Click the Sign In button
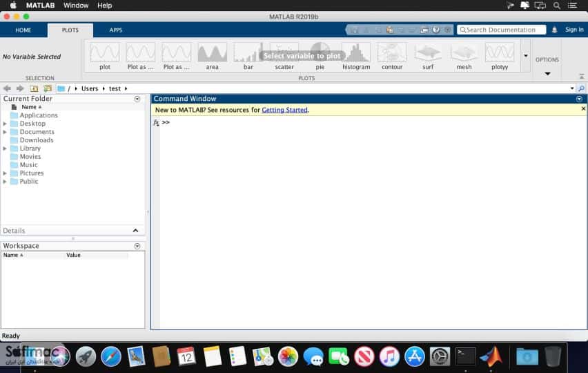 [574, 30]
